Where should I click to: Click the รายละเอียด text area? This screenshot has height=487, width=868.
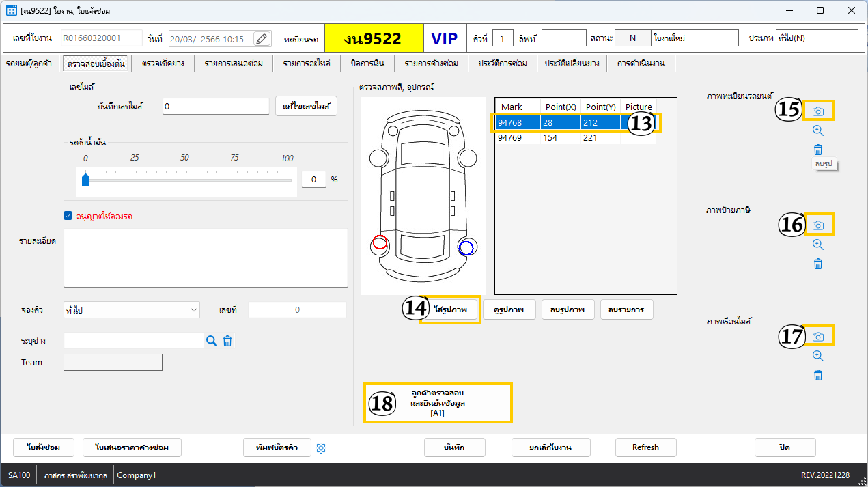click(x=206, y=258)
